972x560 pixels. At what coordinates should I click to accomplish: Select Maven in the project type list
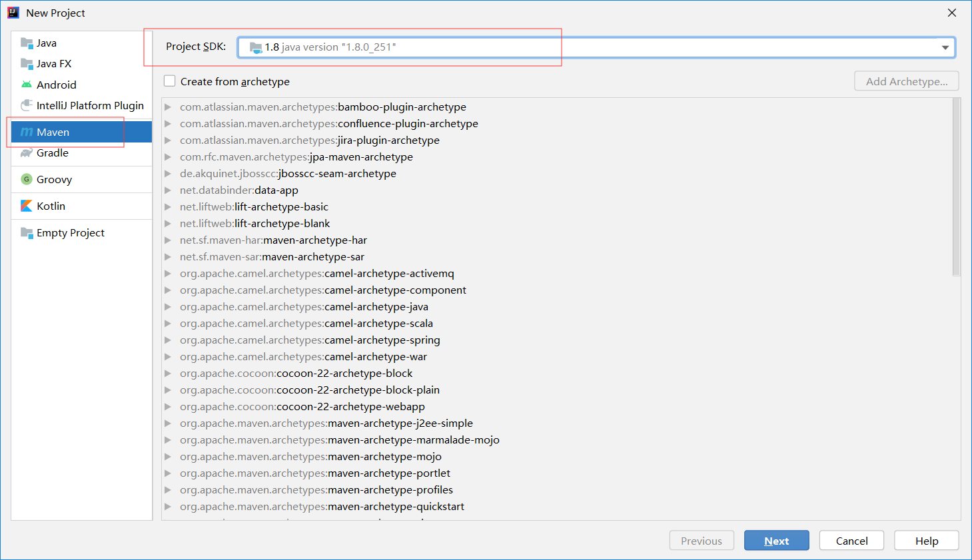click(x=53, y=132)
